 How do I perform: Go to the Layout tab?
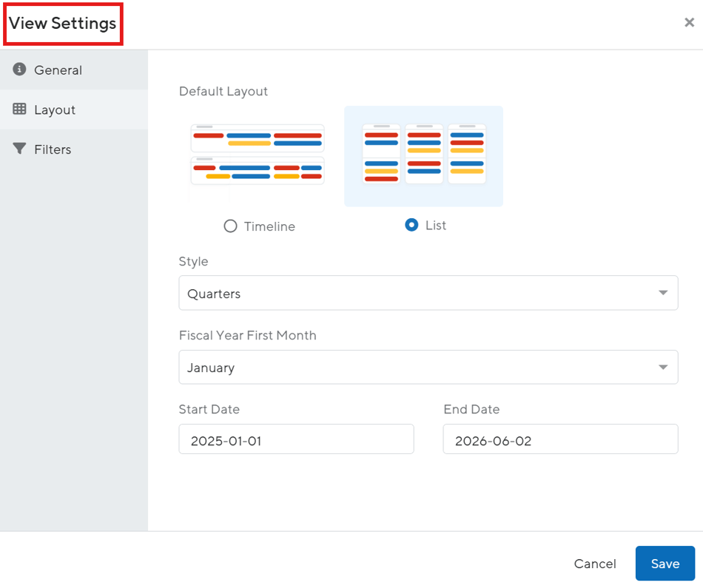tap(55, 109)
